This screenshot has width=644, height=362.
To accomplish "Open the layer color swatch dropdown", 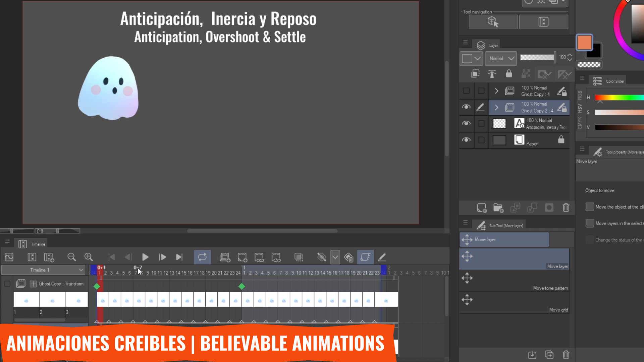I will pyautogui.click(x=471, y=58).
